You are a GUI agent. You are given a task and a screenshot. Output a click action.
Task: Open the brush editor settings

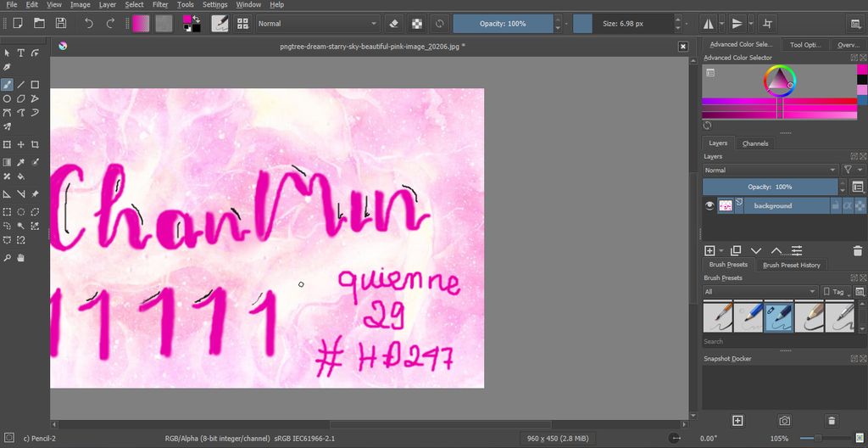click(220, 23)
